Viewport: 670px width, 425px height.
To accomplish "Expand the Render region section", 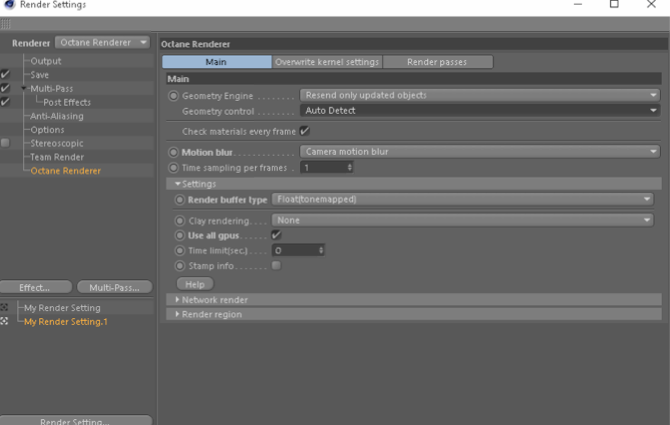I will coord(177,314).
